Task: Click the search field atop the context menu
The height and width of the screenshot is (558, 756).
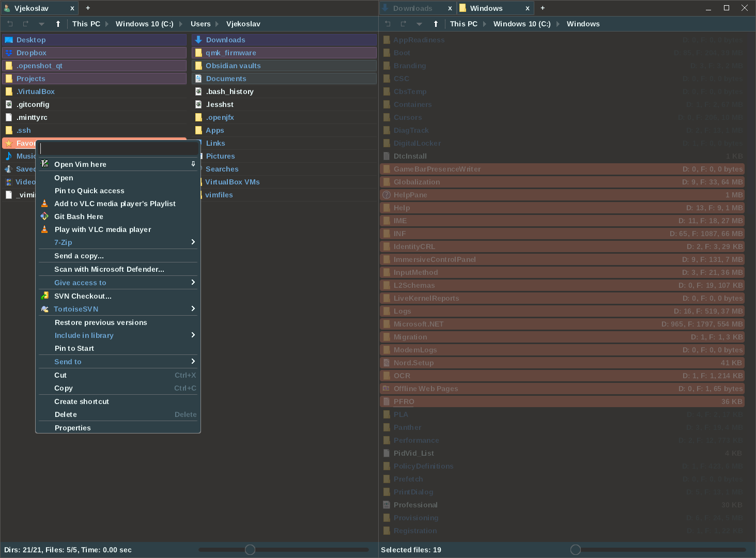Action: pos(118,148)
